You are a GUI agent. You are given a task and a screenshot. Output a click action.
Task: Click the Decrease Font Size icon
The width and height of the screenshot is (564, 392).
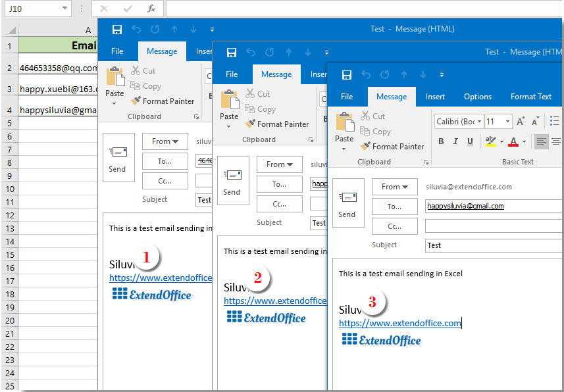click(x=535, y=122)
